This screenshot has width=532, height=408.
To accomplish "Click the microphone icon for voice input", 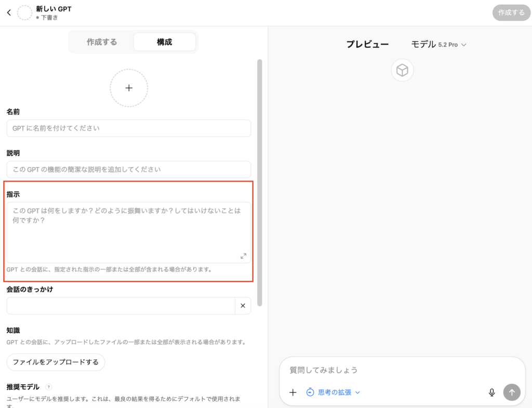I will tap(491, 392).
